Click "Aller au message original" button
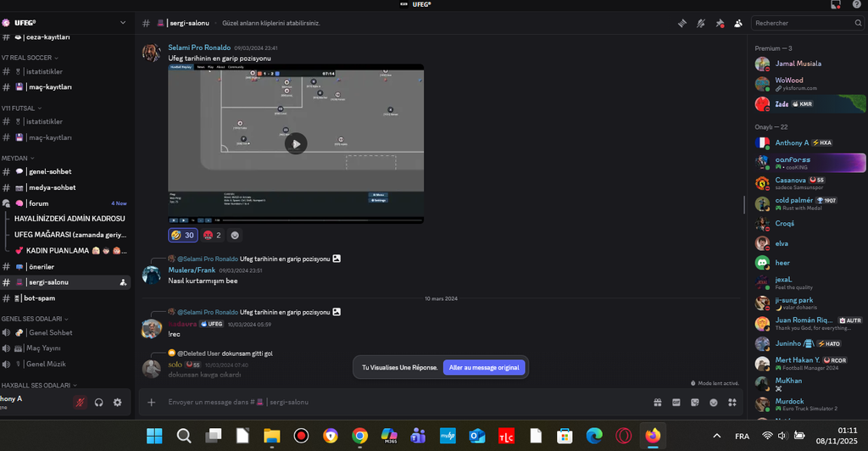Viewport: 868px width, 451px height. (484, 368)
